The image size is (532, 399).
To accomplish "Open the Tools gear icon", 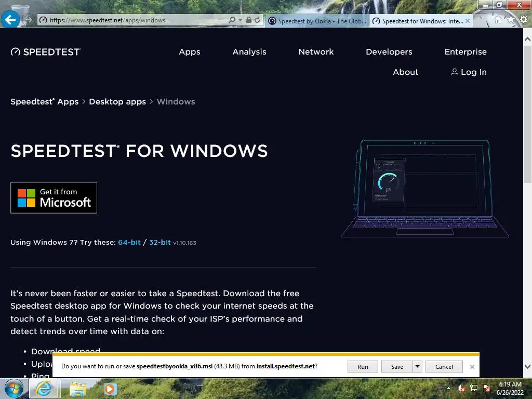I will pyautogui.click(x=524, y=20).
